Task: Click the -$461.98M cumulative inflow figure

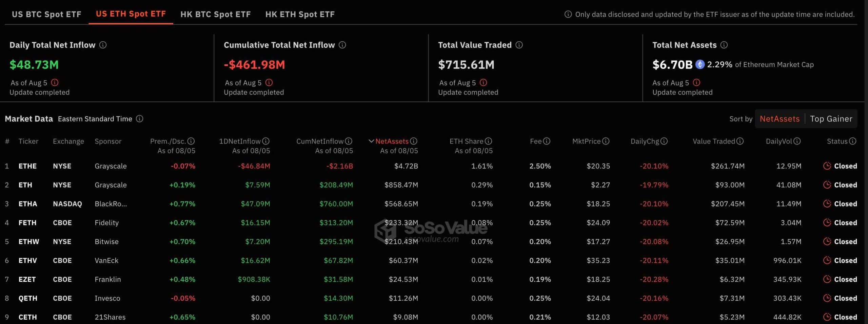Action: pyautogui.click(x=254, y=64)
